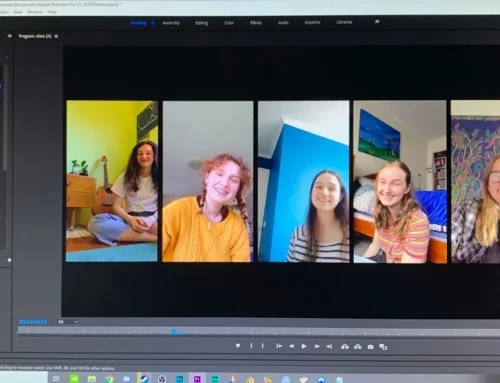The image size is (500, 383).
Task: Click the Lift button
Action: (345, 347)
